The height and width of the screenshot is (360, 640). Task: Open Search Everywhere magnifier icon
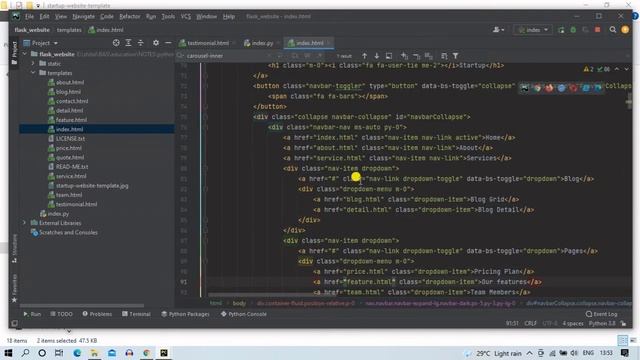(x=613, y=30)
